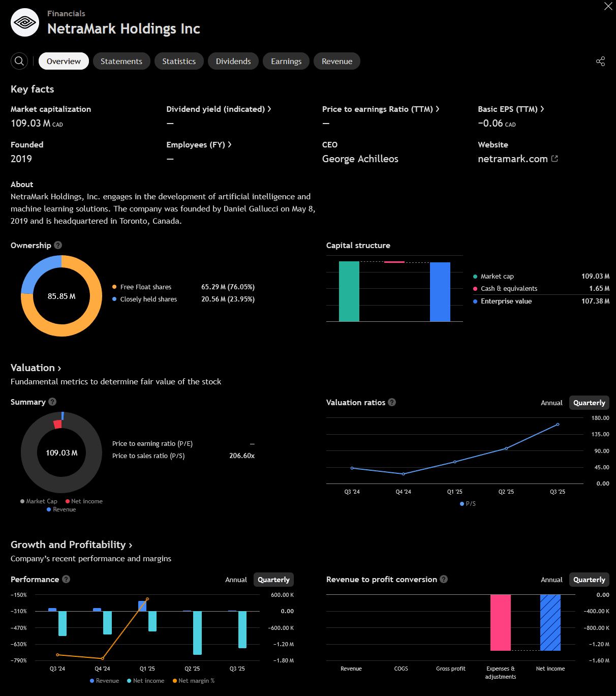Click the Q3 '25 point on P/S line

(558, 425)
